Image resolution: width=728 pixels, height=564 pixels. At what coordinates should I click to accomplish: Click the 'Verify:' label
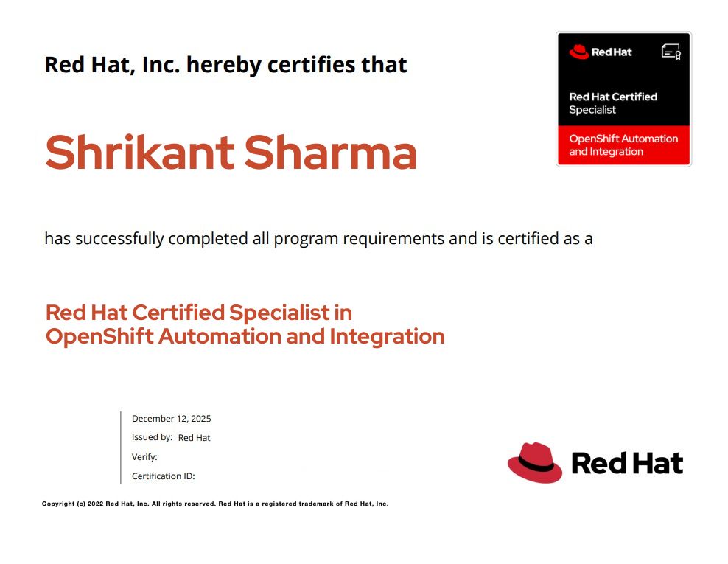pos(144,457)
